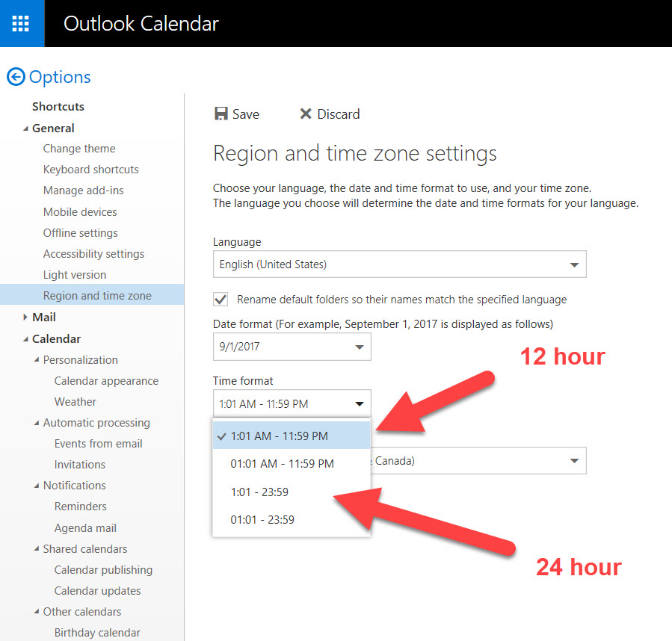The image size is (672, 641).
Task: Open Weather settings
Action: click(x=75, y=401)
